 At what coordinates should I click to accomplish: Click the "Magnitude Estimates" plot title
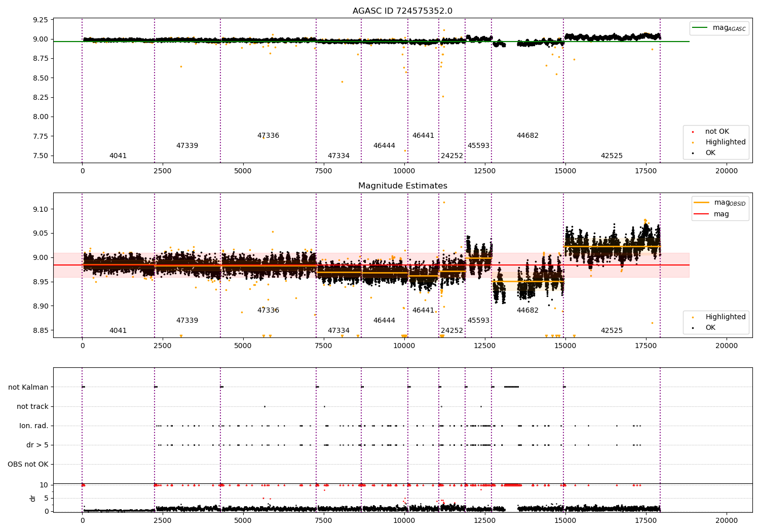pos(402,186)
